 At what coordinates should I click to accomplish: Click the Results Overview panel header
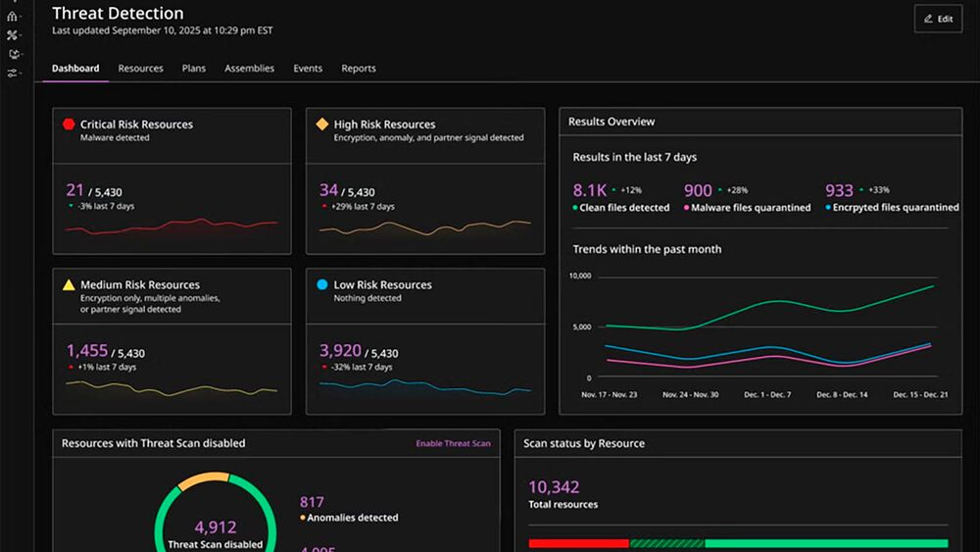click(760, 122)
